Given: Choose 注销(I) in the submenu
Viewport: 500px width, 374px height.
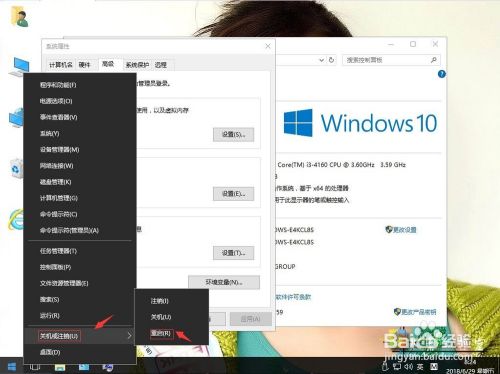Looking at the screenshot, I should [x=172, y=301].
